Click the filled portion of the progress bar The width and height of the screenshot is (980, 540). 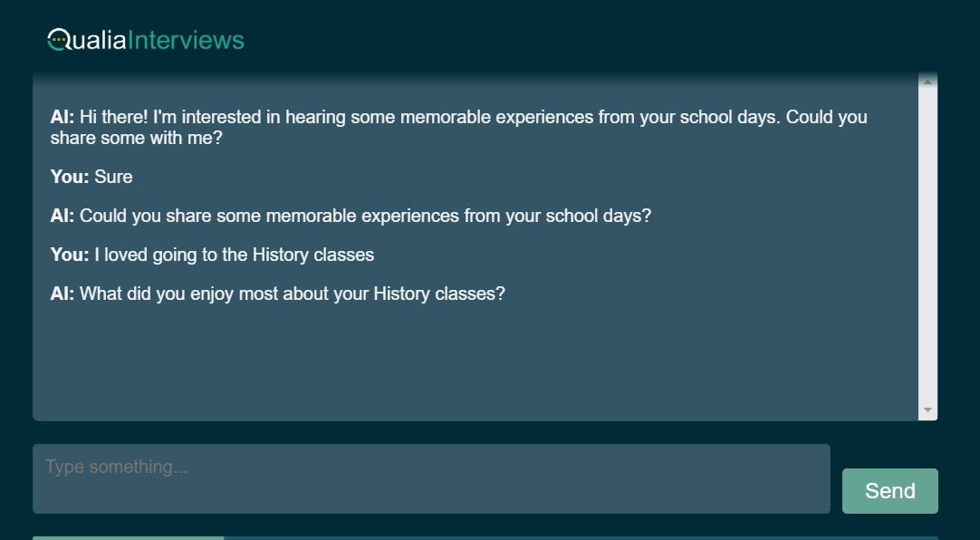click(128, 537)
